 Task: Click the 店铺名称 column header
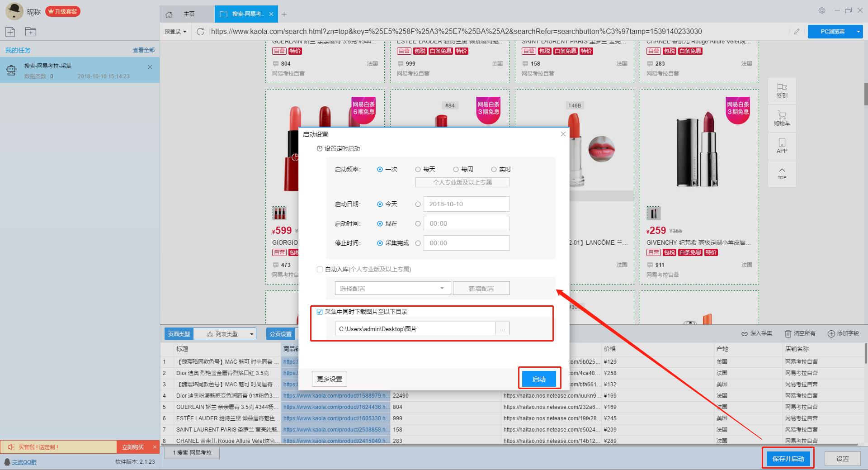(x=823, y=349)
